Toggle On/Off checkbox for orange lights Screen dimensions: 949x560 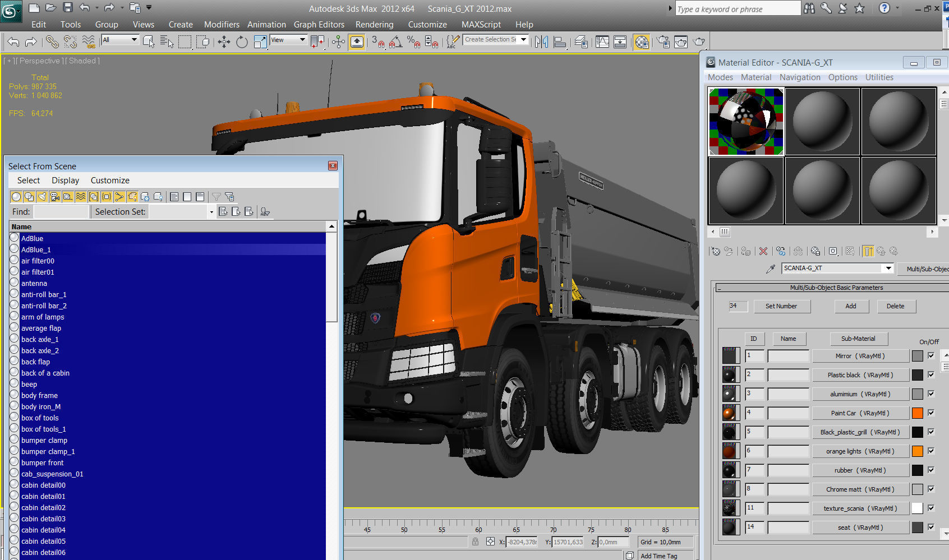(931, 451)
